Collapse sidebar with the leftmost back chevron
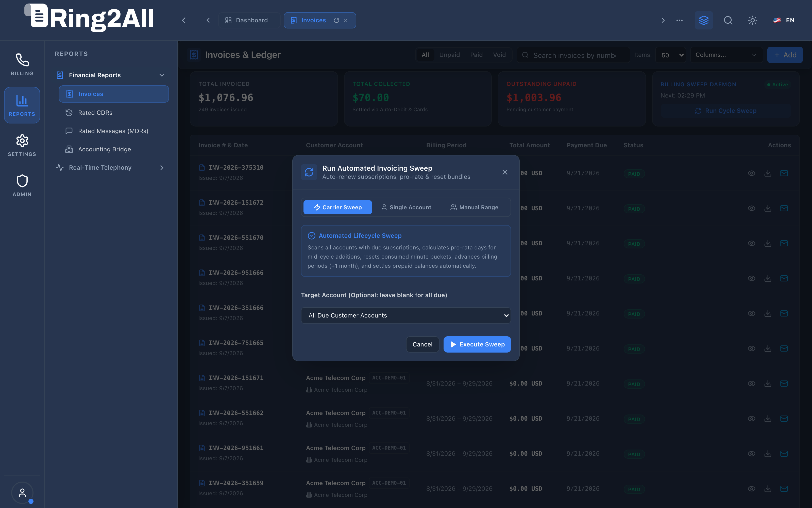Screen dimensions: 812x508 [x=184, y=20]
